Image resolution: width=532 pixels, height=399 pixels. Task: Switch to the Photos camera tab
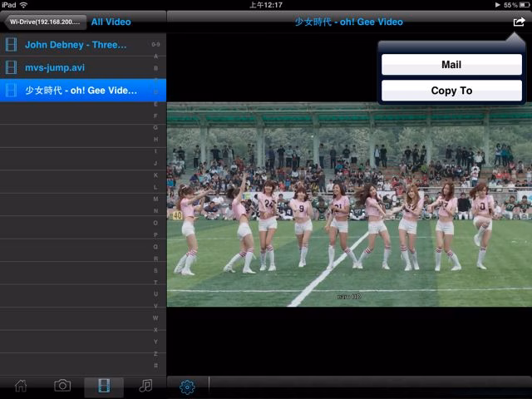click(x=62, y=386)
